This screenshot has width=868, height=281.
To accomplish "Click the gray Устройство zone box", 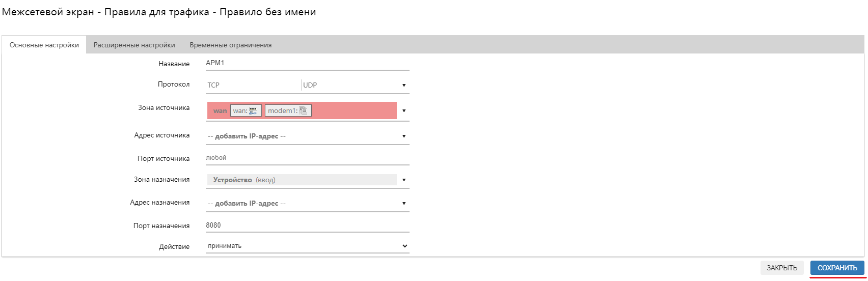I will pyautogui.click(x=302, y=180).
